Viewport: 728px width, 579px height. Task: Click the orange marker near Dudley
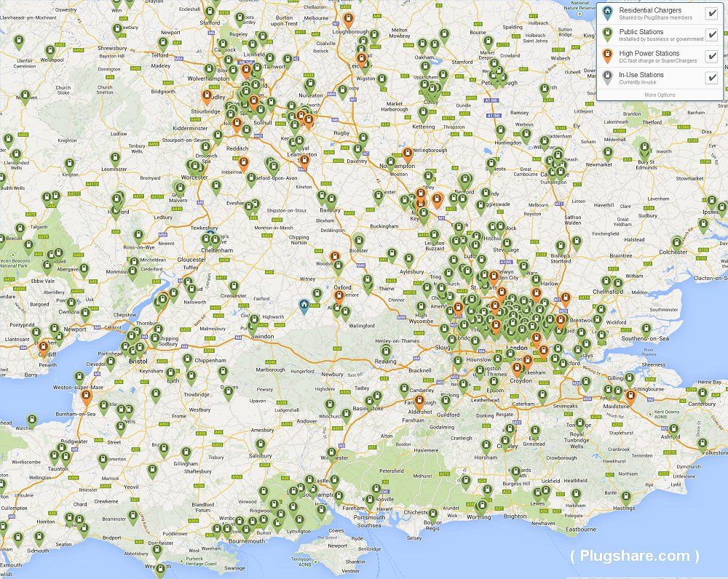207,97
